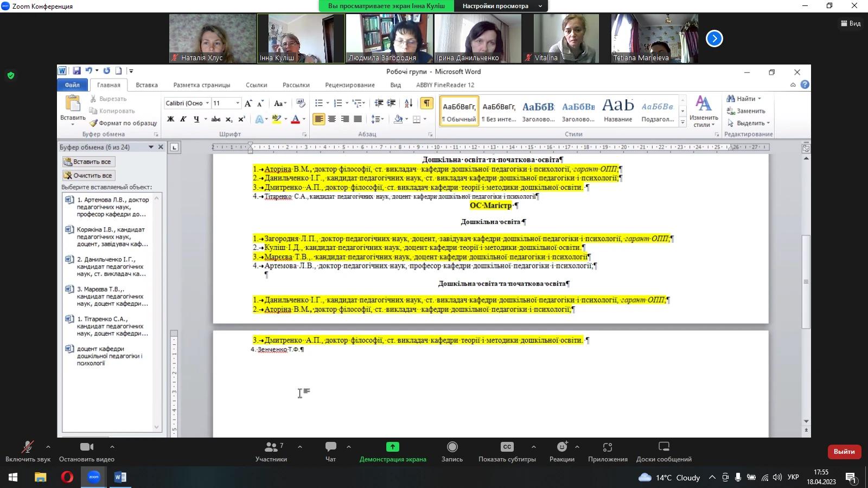Click the Undo arrow in Word's title bar
The image size is (868, 488).
pyautogui.click(x=88, y=71)
